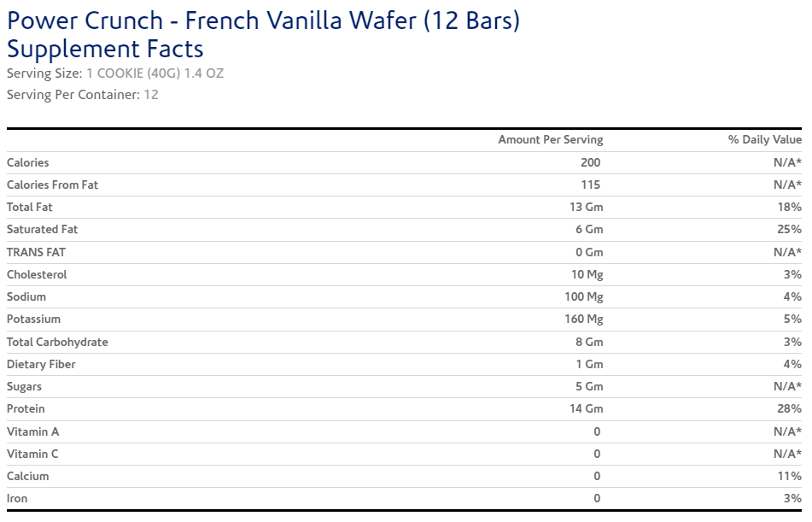The height and width of the screenshot is (522, 812).
Task: Click the % Daily Value column header
Action: coord(764,139)
